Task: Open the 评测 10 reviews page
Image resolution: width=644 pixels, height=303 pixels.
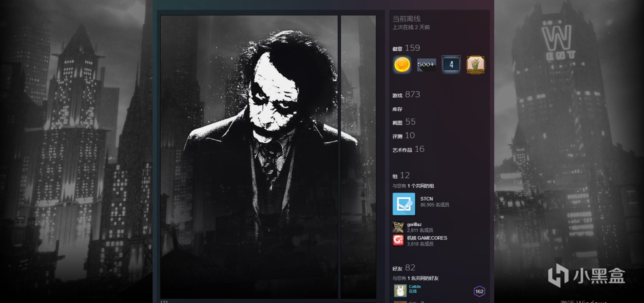Action: pyautogui.click(x=404, y=135)
